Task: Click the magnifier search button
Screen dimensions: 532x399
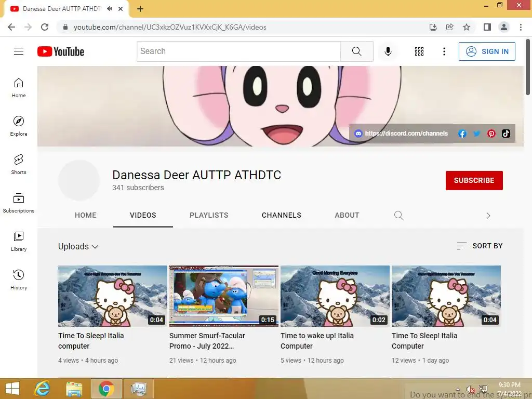Action: [356, 51]
